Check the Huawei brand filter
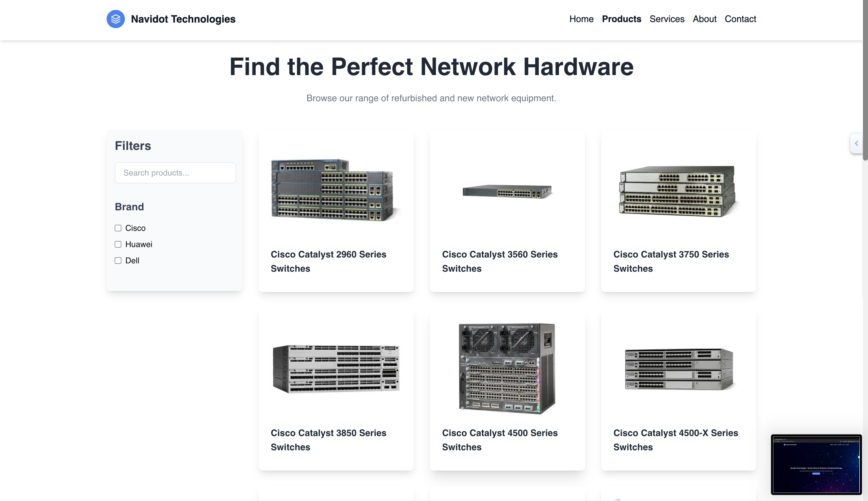The height and width of the screenshot is (501, 868). (x=118, y=244)
